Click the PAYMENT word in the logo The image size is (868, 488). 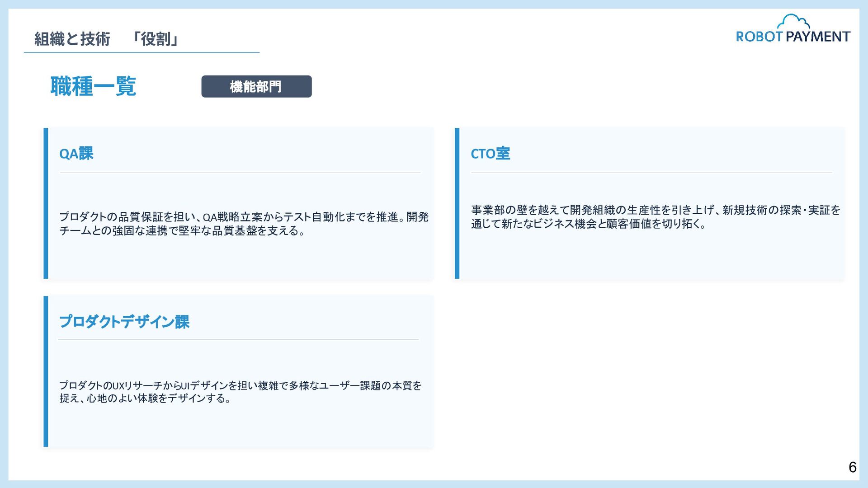click(818, 37)
